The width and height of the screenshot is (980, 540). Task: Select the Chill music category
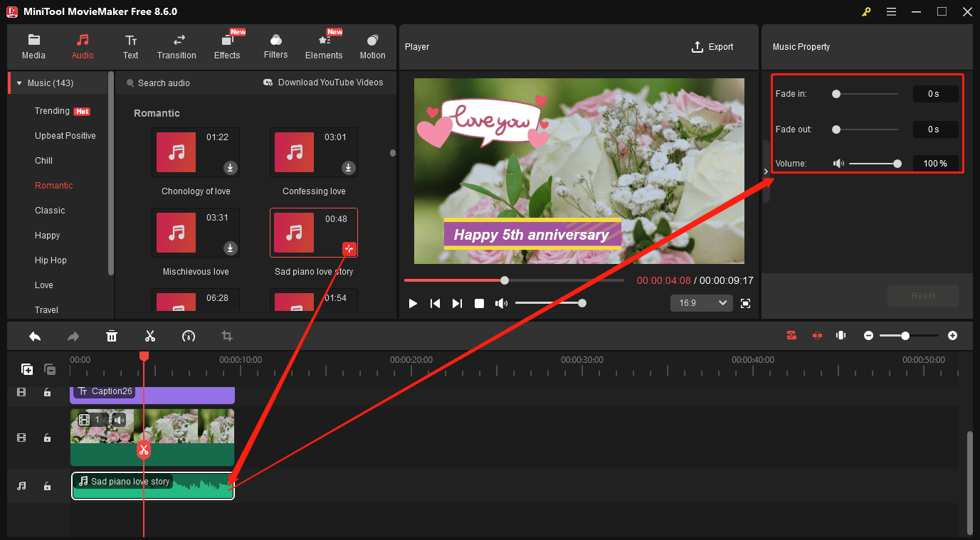pyautogui.click(x=43, y=161)
